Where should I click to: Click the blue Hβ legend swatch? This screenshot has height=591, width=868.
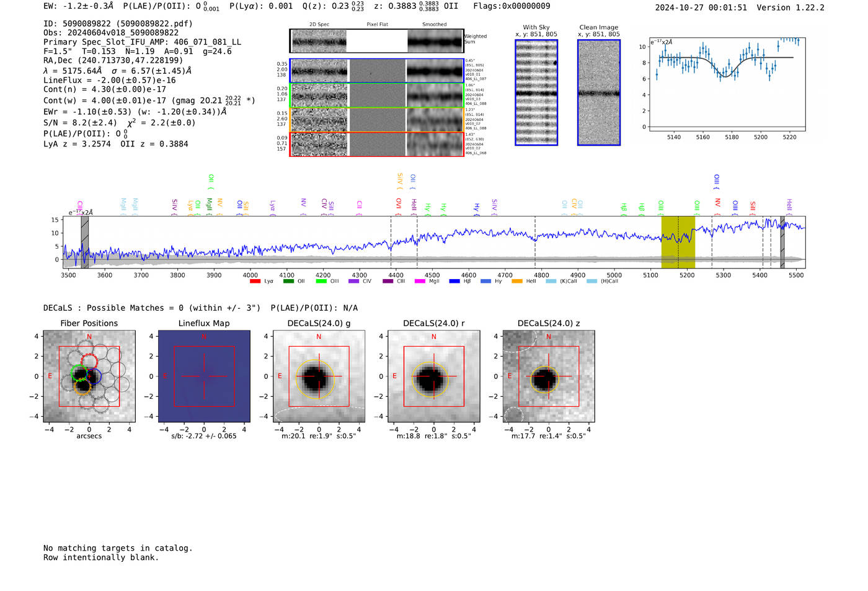click(x=454, y=282)
